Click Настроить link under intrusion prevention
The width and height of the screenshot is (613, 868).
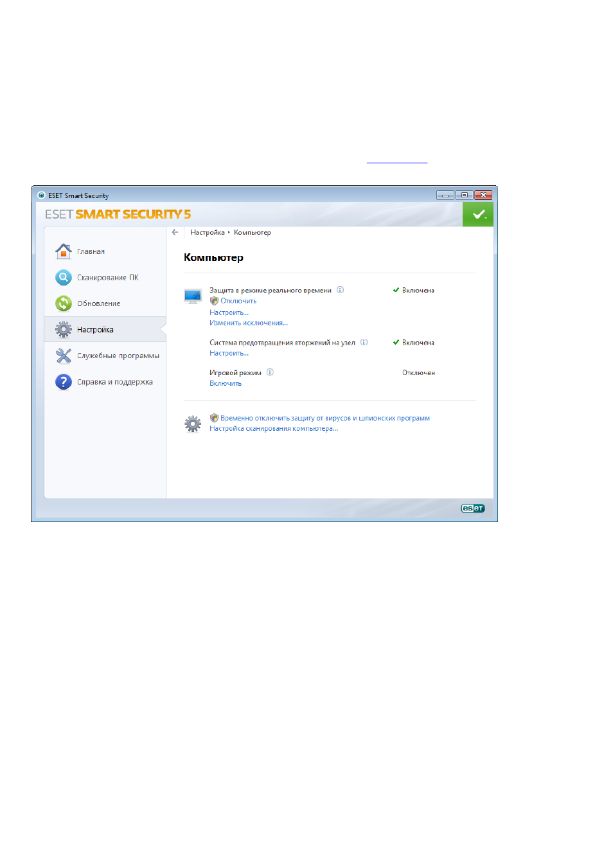[229, 353]
